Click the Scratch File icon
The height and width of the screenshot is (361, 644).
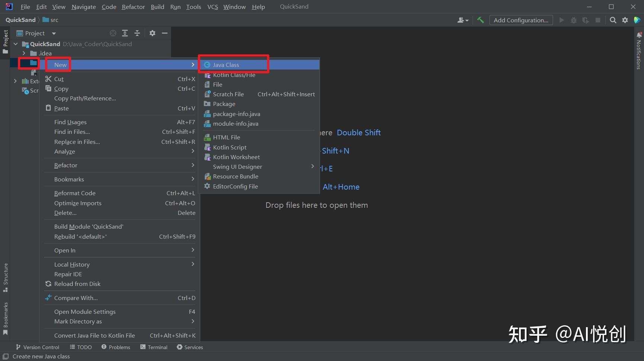(207, 94)
